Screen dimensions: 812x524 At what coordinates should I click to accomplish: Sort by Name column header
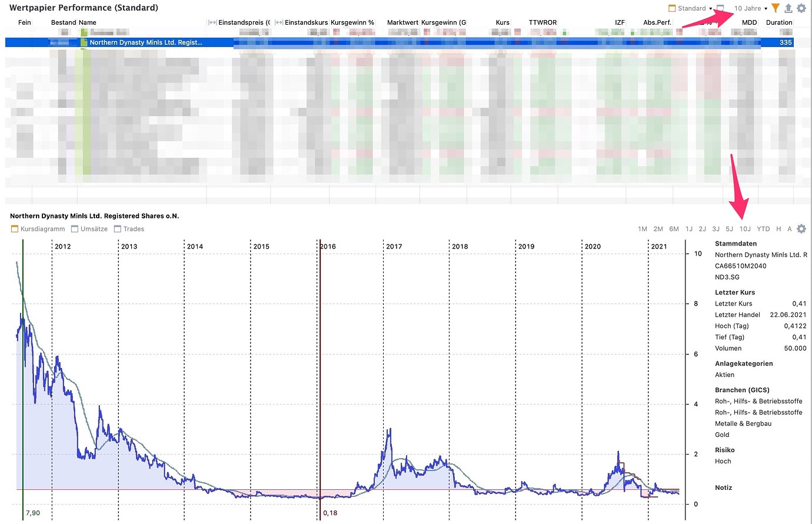88,22
